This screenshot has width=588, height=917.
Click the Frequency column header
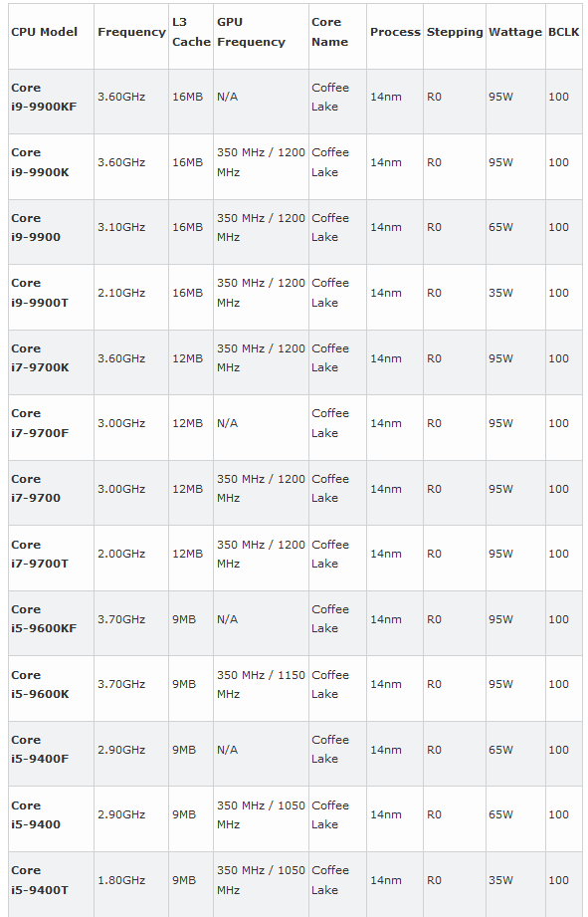tap(131, 32)
